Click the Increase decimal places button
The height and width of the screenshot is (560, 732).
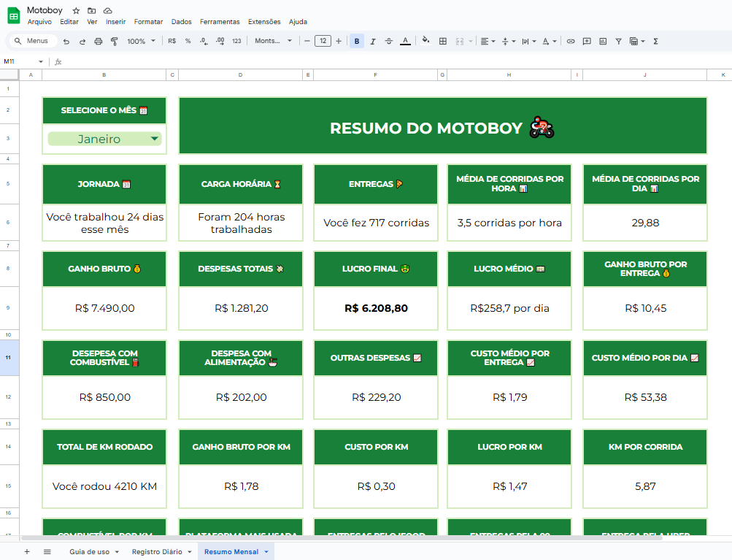coord(220,41)
